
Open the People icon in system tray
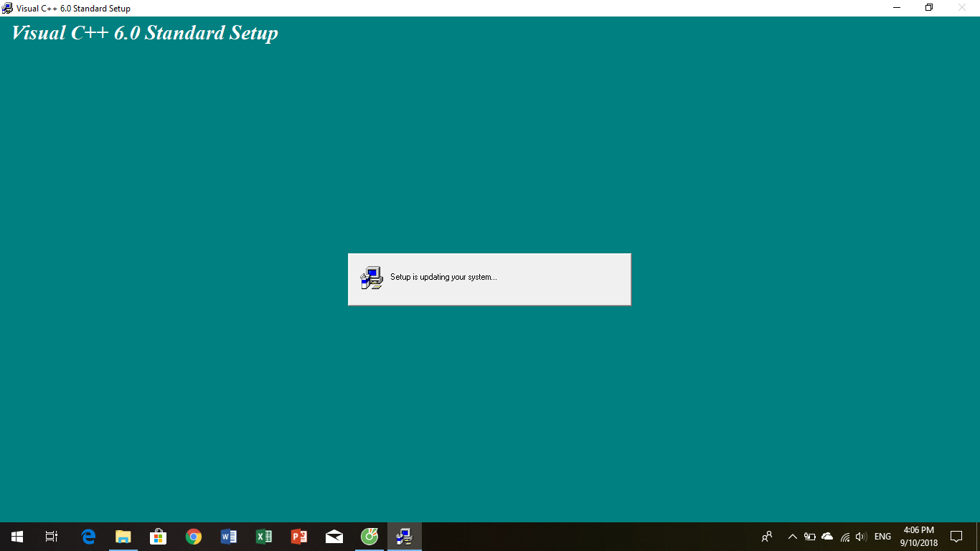click(767, 537)
